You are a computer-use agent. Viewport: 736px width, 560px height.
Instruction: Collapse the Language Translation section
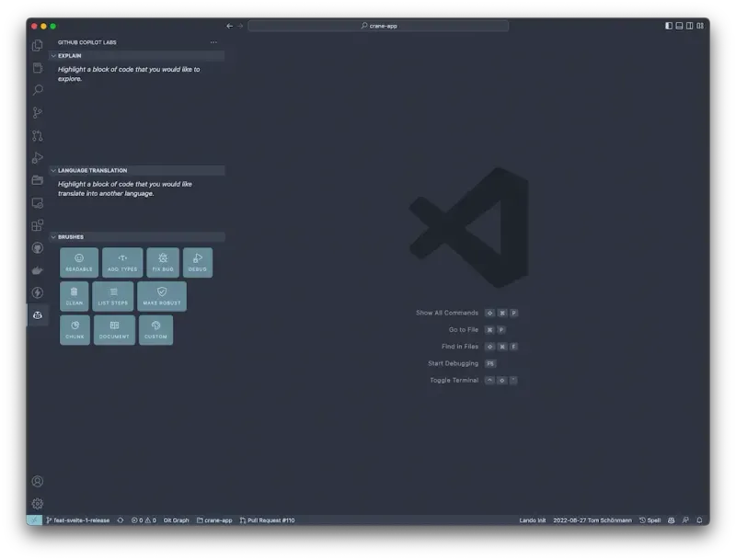(x=136, y=170)
